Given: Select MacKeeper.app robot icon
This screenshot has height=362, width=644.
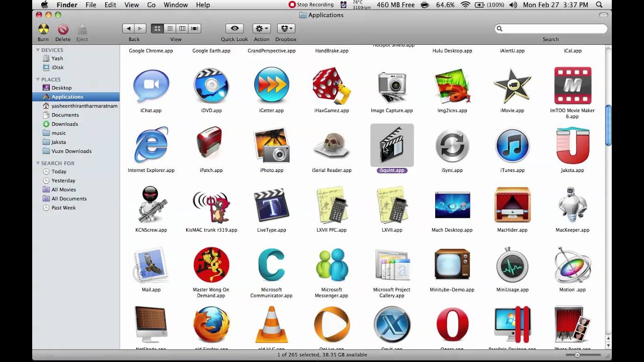Looking at the screenshot, I should (573, 205).
